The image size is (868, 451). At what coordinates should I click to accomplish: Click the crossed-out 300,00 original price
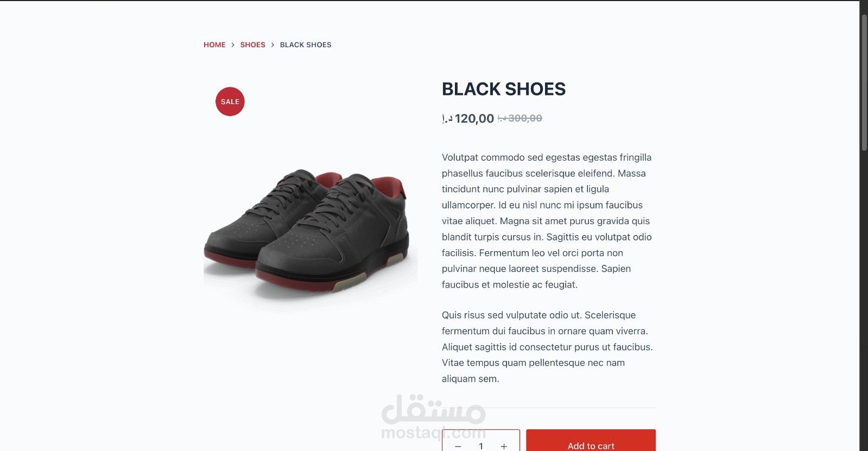coord(520,118)
